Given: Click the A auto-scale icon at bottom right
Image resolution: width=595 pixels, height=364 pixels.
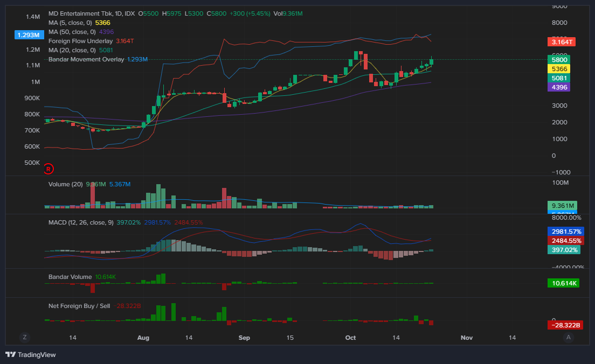Looking at the screenshot, I should (x=568, y=337).
